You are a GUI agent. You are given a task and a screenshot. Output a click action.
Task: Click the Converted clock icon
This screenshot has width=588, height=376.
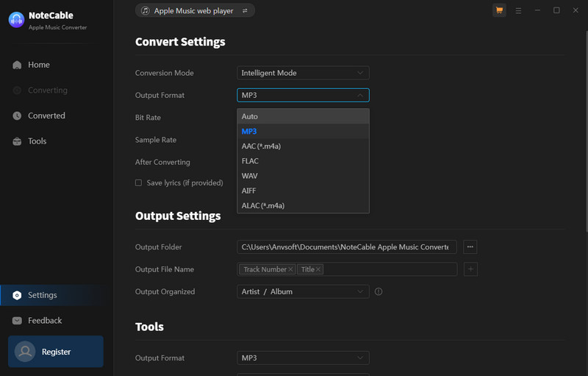pos(17,116)
